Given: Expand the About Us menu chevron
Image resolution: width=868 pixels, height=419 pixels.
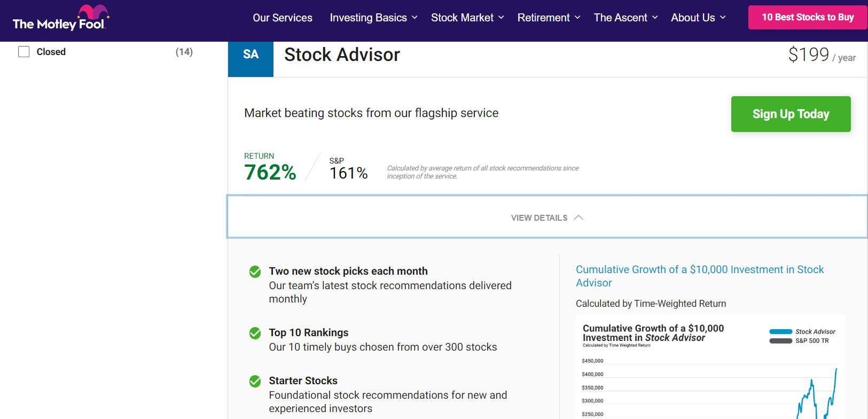Looking at the screenshot, I should click(723, 18).
